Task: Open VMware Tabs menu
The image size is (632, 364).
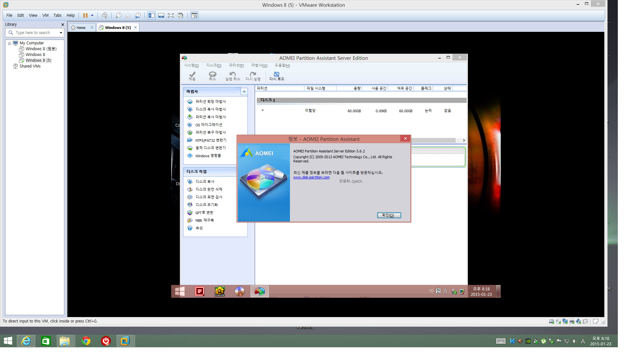Action: [x=57, y=15]
